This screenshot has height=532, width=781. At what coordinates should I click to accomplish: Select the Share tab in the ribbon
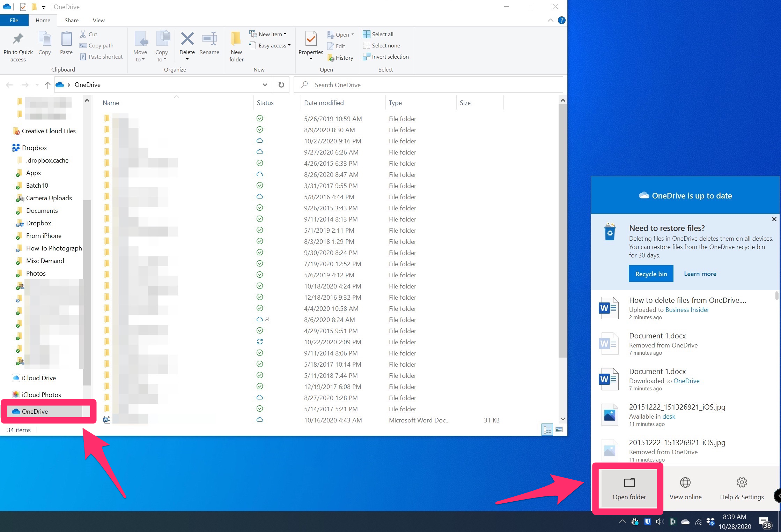pos(71,20)
